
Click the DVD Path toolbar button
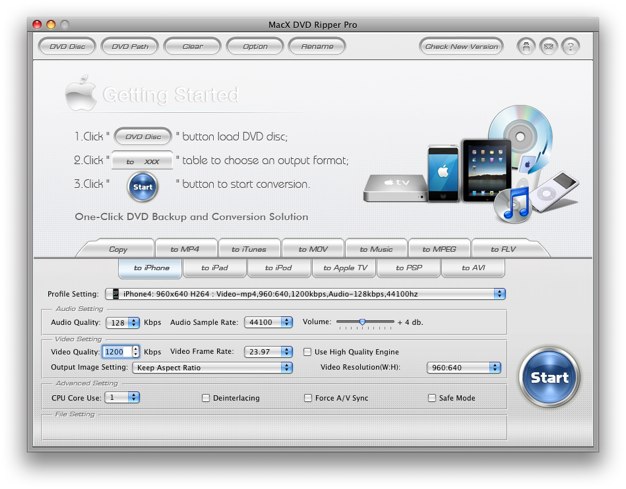[x=130, y=46]
